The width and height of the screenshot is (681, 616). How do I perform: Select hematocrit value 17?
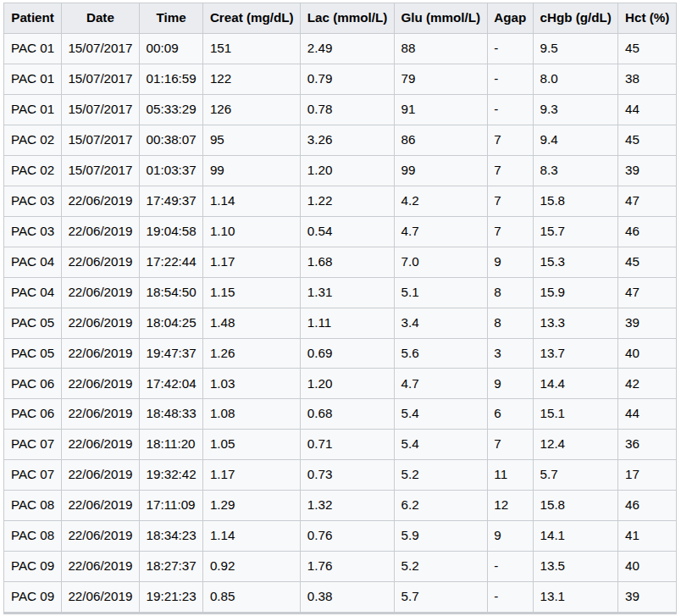click(646, 474)
